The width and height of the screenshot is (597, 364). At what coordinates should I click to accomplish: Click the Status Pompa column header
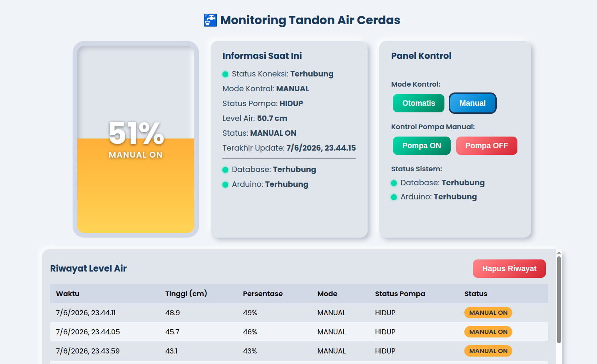(400, 294)
